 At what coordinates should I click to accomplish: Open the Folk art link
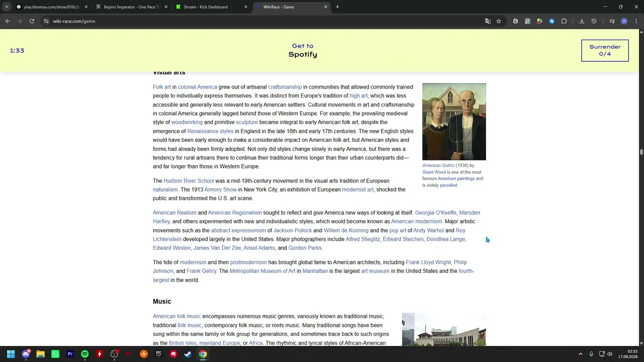point(162,87)
